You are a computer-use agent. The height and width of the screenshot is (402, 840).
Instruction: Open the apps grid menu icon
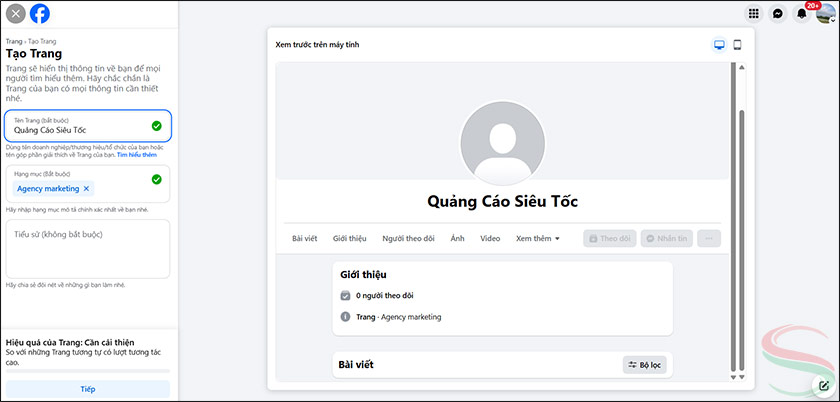click(754, 14)
